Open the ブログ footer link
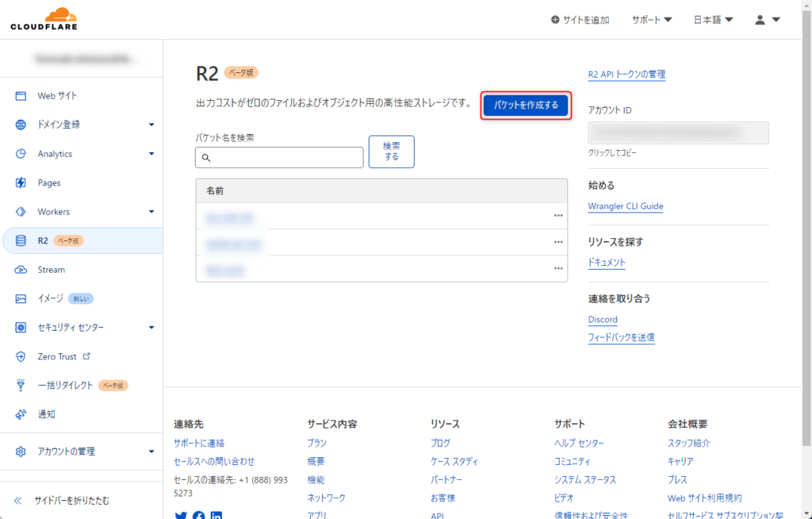Image resolution: width=812 pixels, height=519 pixels. pos(440,444)
